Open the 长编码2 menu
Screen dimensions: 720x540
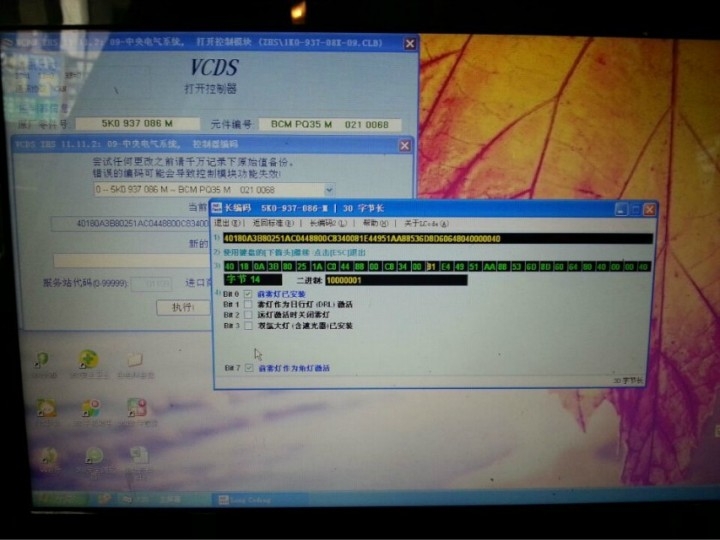(x=323, y=223)
